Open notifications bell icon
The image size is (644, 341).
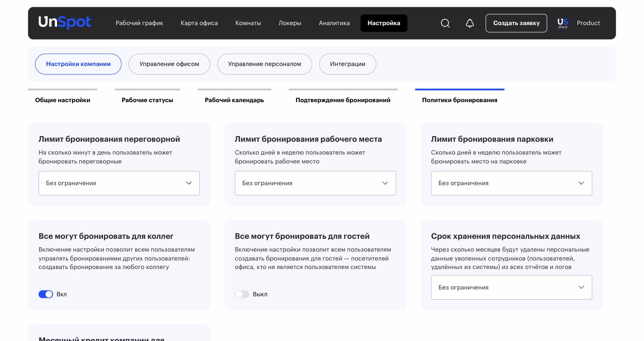point(470,23)
